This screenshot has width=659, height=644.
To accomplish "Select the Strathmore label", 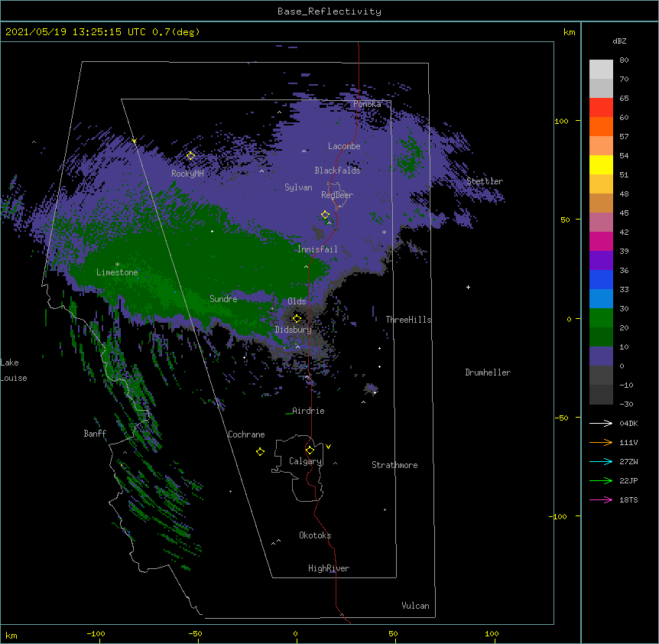I will point(394,465).
